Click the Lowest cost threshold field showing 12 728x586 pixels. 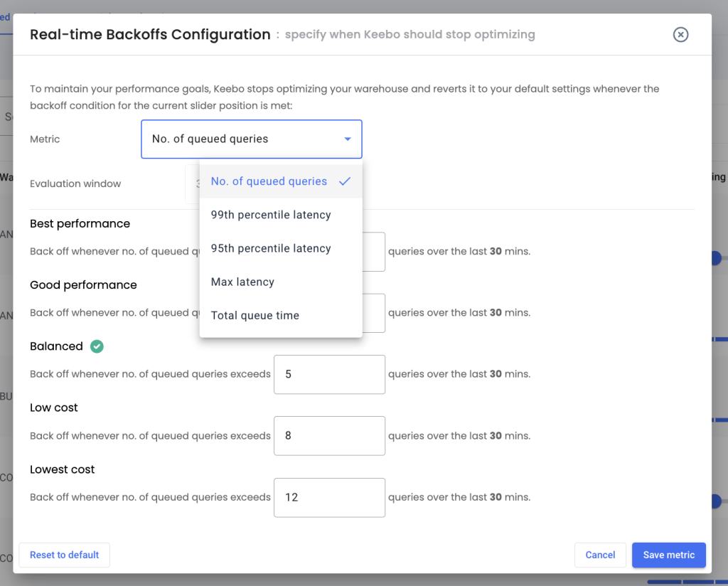(x=329, y=497)
